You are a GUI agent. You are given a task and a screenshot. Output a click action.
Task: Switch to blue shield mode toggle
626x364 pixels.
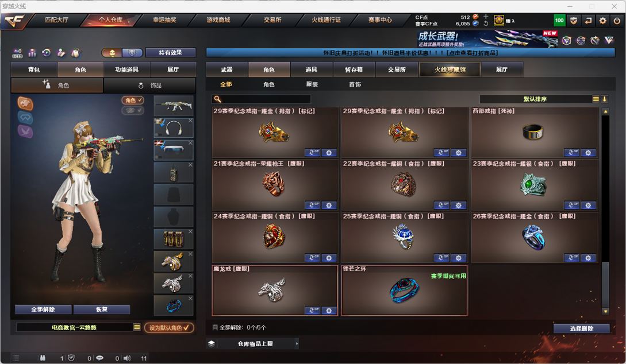(x=132, y=53)
